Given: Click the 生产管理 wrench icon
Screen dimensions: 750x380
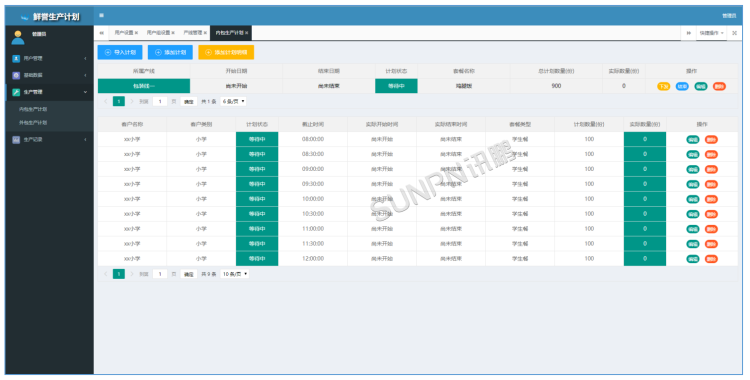Looking at the screenshot, I should [16, 92].
